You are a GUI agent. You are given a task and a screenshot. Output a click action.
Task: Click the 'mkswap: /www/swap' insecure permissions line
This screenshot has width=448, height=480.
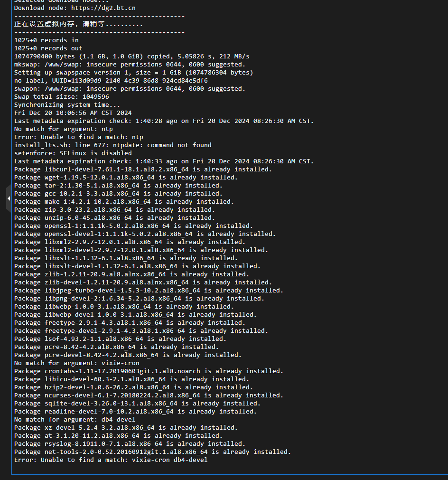(x=130, y=64)
